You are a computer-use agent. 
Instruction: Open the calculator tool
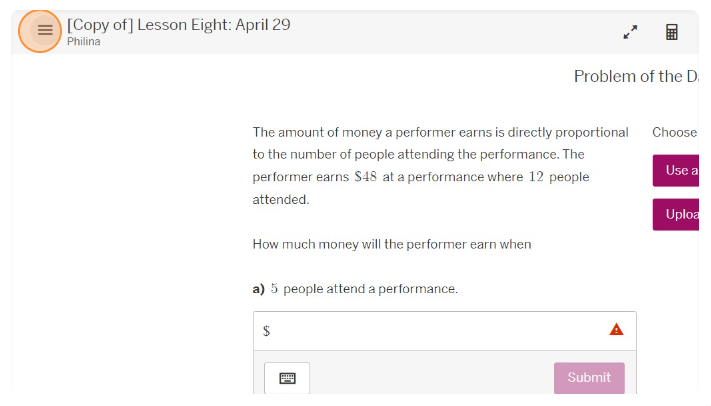pos(672,32)
